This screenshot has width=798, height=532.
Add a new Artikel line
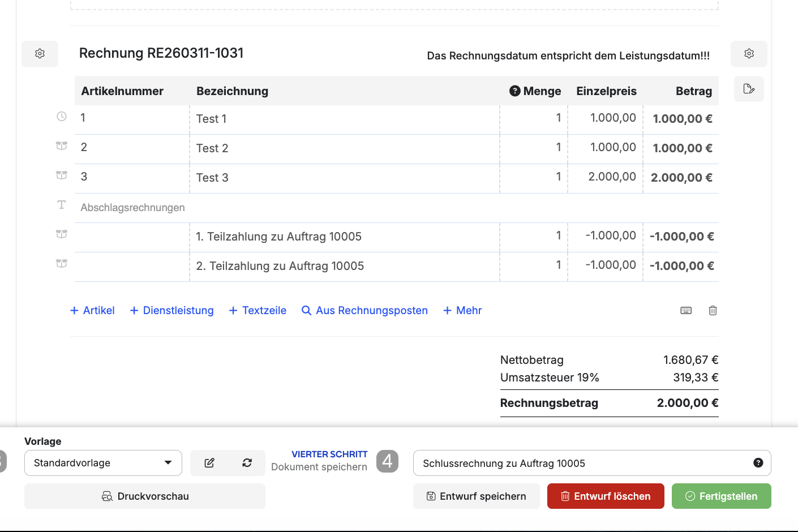coord(92,311)
